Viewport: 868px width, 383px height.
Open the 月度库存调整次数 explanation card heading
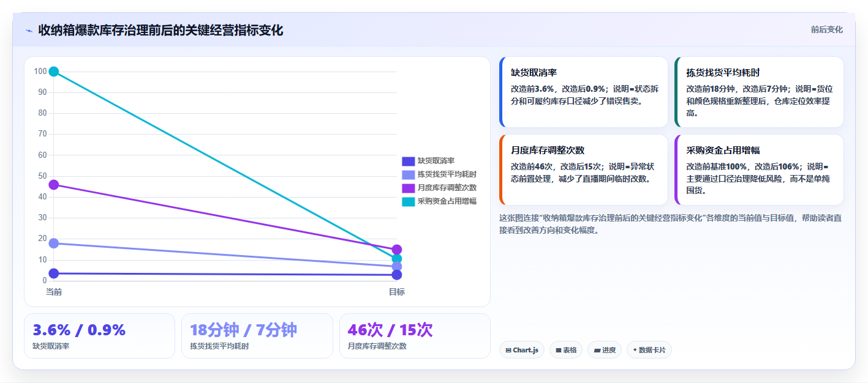(x=548, y=151)
